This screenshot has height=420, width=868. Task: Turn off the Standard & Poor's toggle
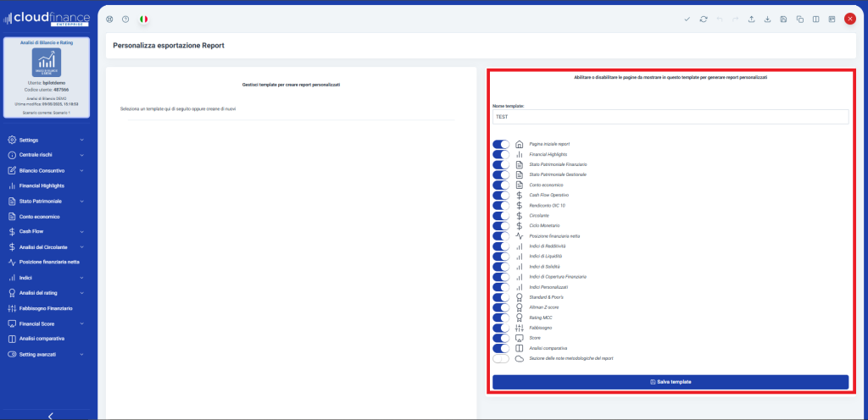501,297
